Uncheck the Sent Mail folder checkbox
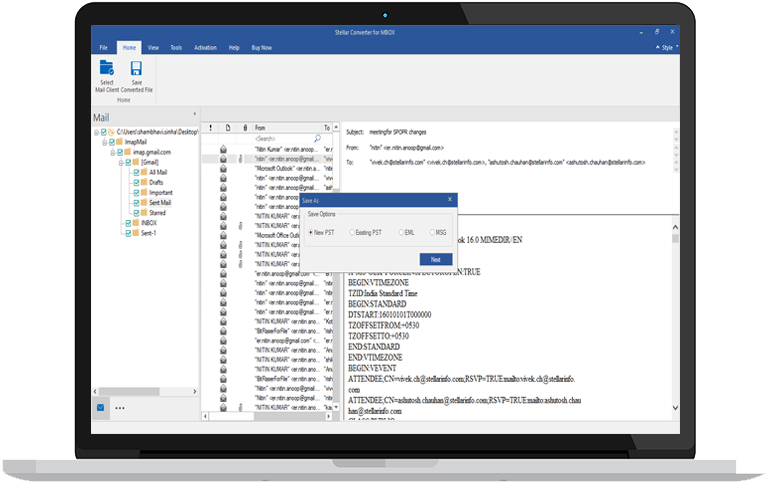The width and height of the screenshot is (772, 488). click(135, 202)
